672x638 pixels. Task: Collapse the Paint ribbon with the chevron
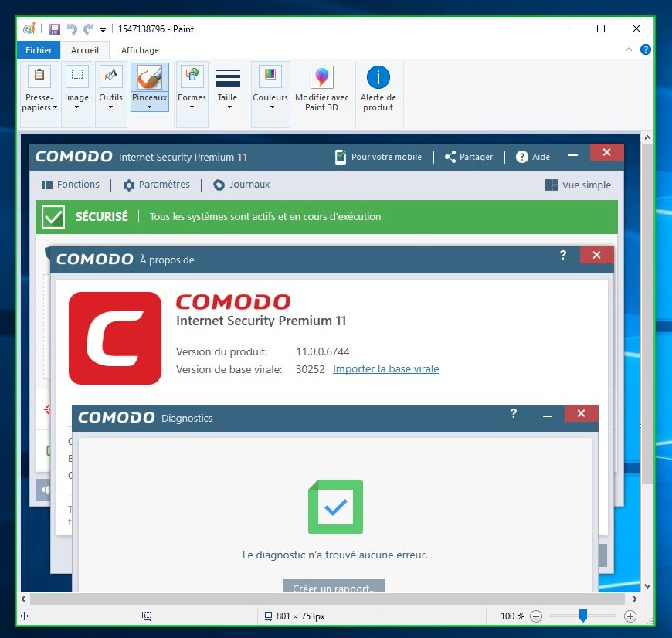pos(629,49)
